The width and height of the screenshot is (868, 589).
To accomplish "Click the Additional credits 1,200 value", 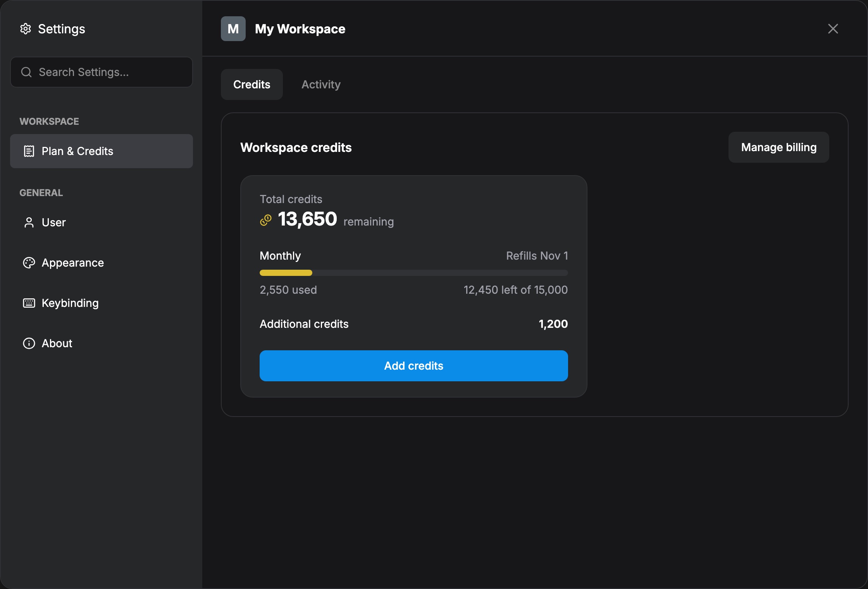I will click(x=553, y=324).
